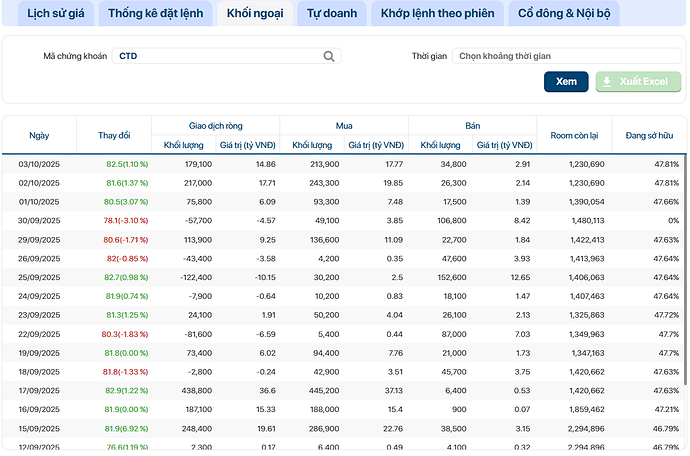
Task: Open the Lịch sử giá tab
Action: tap(49, 14)
